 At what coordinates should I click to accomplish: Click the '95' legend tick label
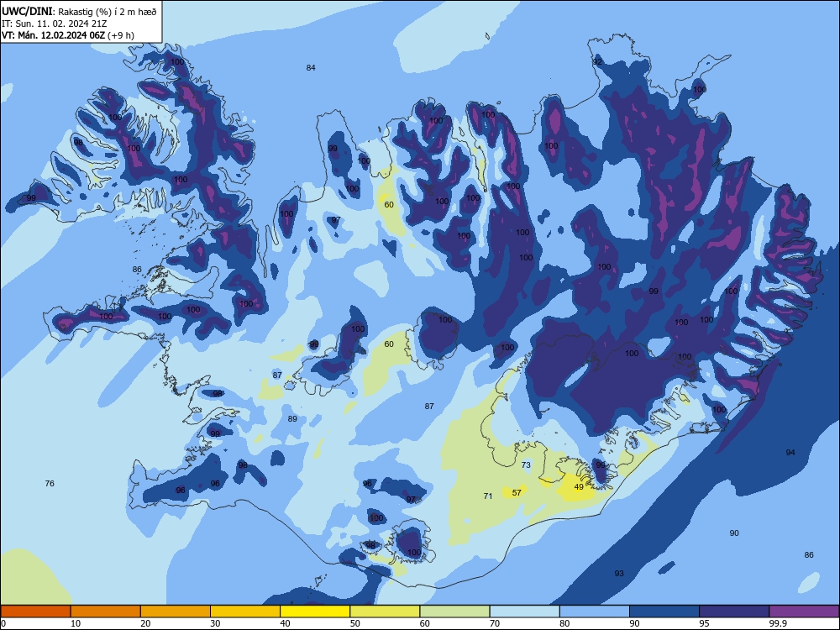704,623
